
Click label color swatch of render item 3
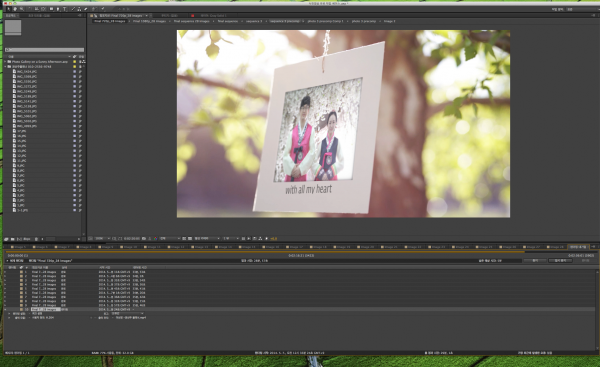click(x=21, y=280)
